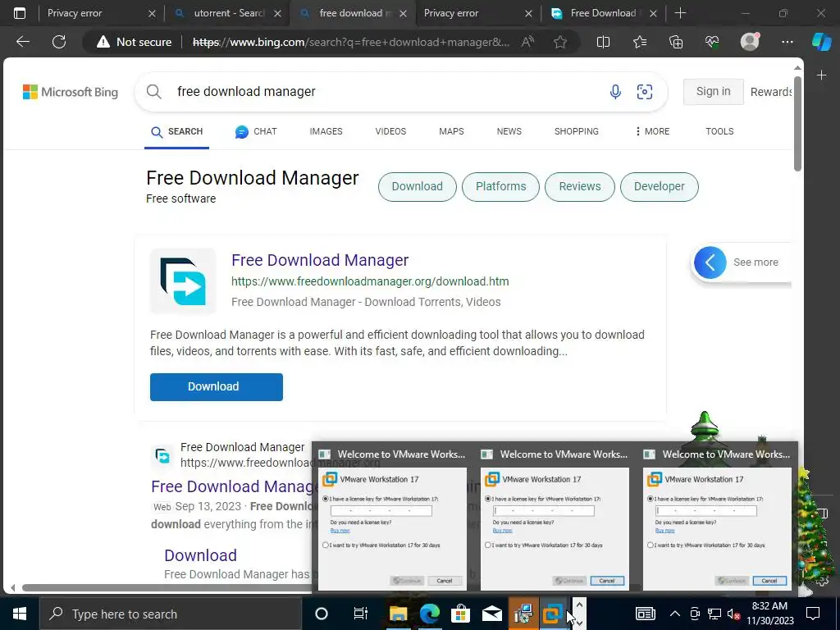Open network status tray icon
The width and height of the screenshot is (840, 630).
tap(714, 614)
